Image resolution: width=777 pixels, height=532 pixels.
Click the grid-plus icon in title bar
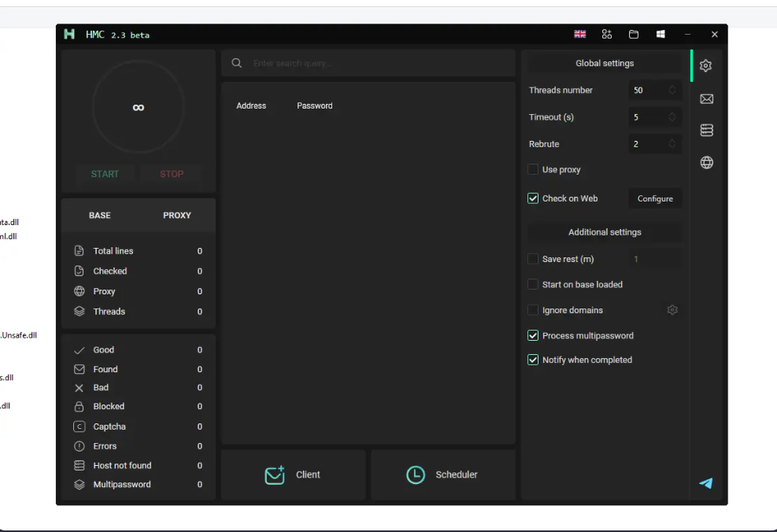click(606, 35)
